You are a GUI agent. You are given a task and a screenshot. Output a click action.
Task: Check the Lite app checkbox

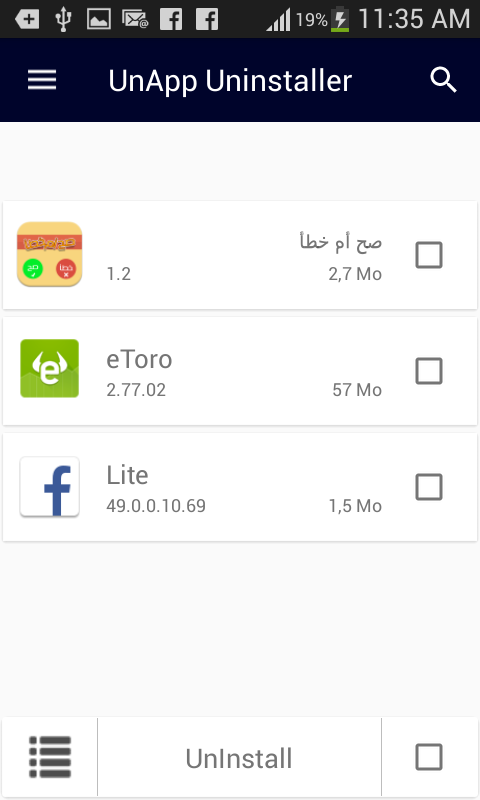click(429, 487)
